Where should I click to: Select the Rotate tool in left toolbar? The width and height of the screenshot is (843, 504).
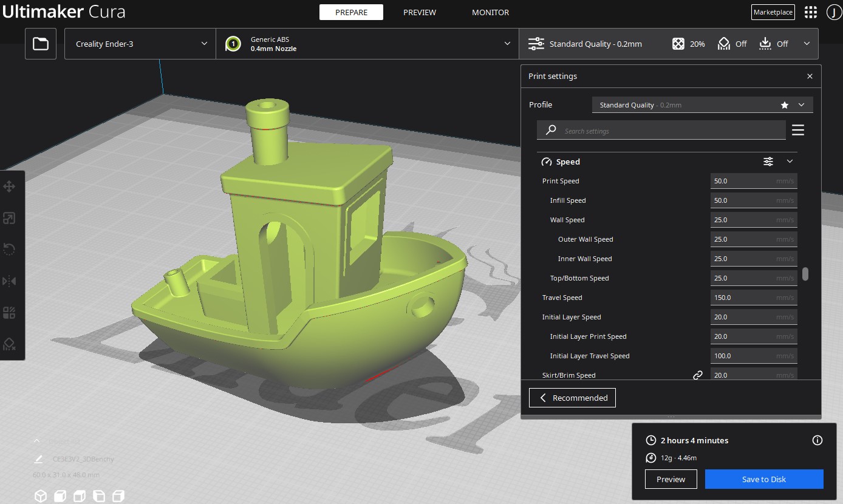[9, 250]
